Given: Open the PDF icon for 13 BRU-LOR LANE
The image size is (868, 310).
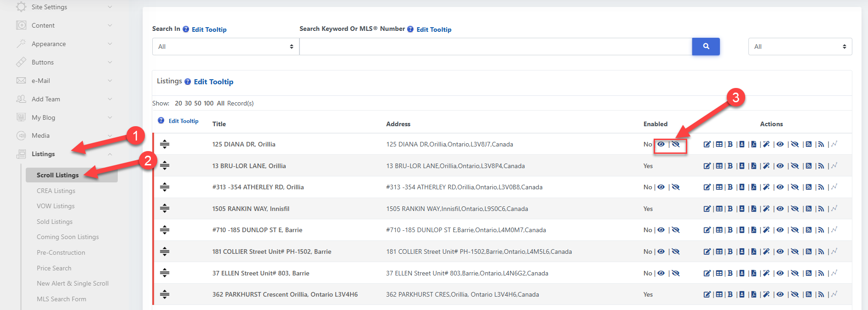Looking at the screenshot, I should (x=753, y=166).
